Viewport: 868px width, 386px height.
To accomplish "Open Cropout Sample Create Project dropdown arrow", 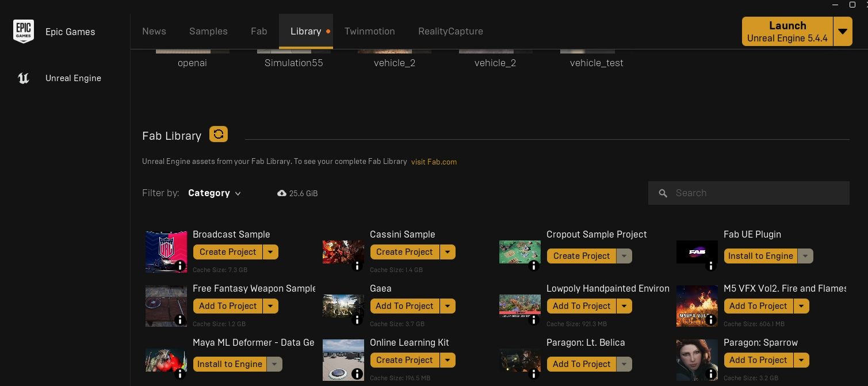I will coord(625,256).
